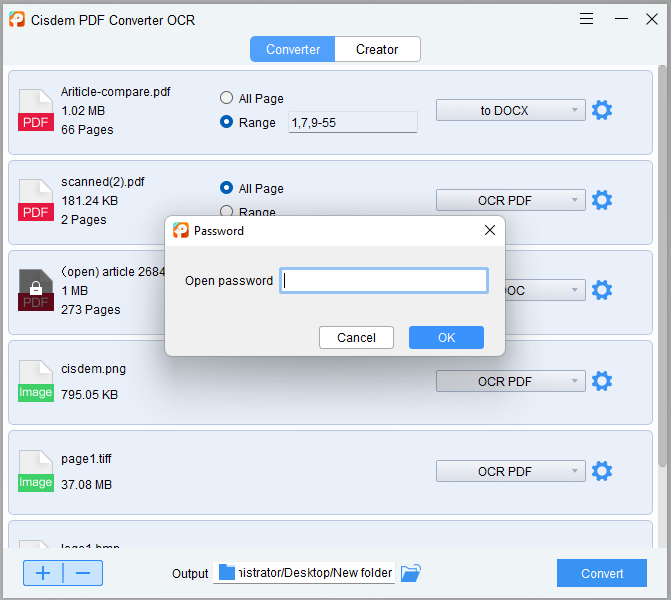Open OCR PDF dropdown for scanned(2).pdf
The height and width of the screenshot is (600, 671).
(x=511, y=200)
